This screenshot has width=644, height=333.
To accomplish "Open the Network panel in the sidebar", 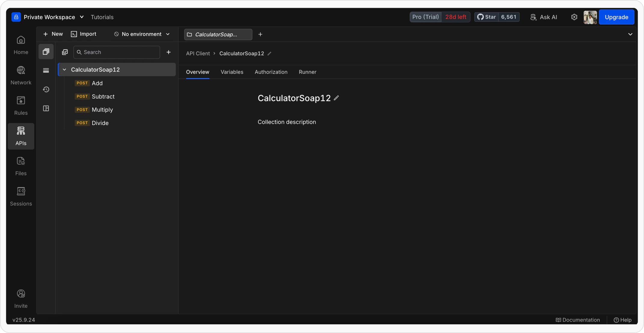I will 21,75.
